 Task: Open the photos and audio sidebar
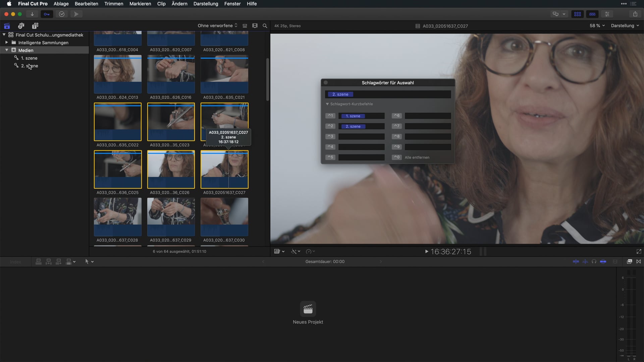pos(21,26)
